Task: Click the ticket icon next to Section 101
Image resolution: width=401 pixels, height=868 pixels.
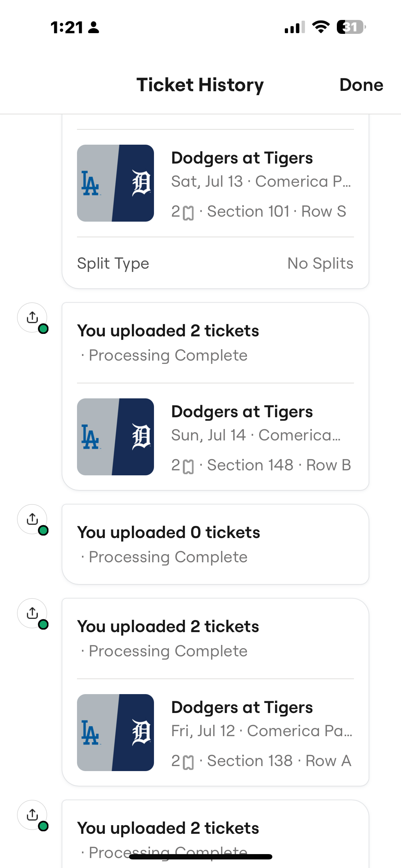Action: tap(188, 213)
